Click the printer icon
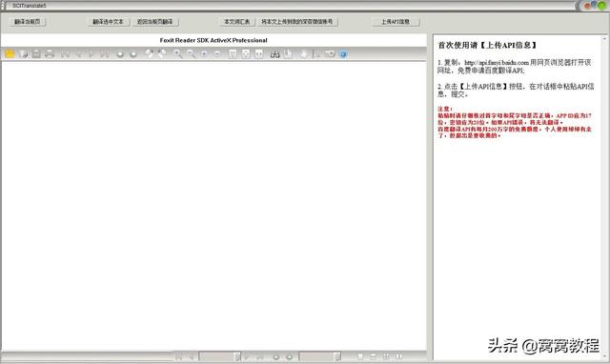 [50, 54]
